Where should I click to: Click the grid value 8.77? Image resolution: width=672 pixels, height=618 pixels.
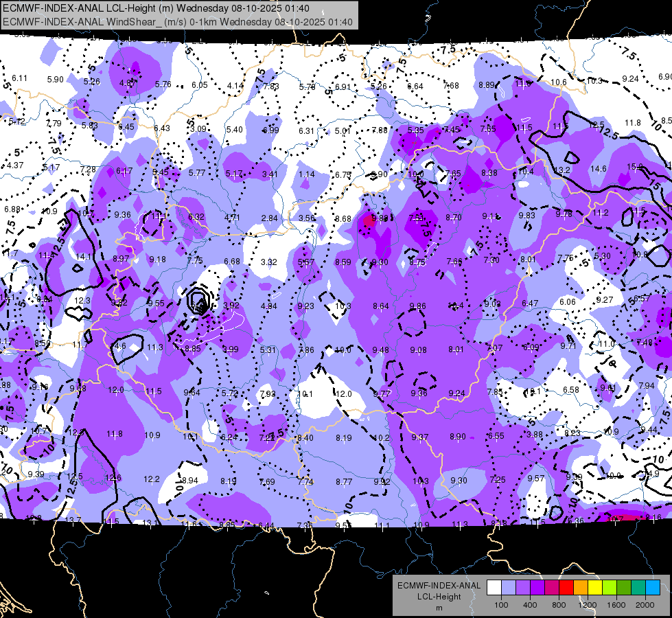point(344,481)
